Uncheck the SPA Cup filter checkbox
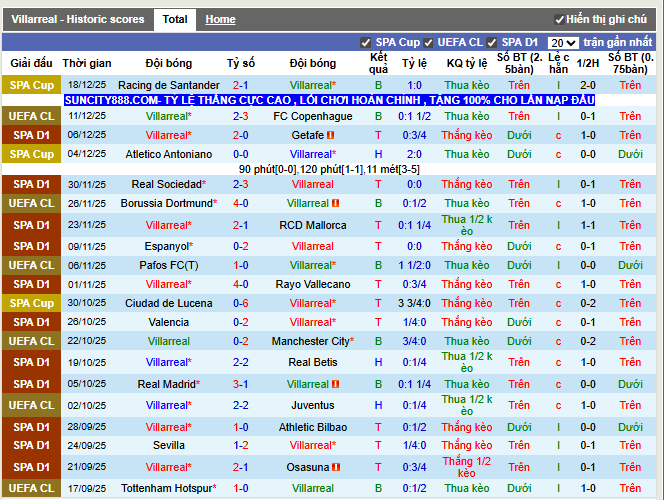664x500 pixels. (x=365, y=43)
